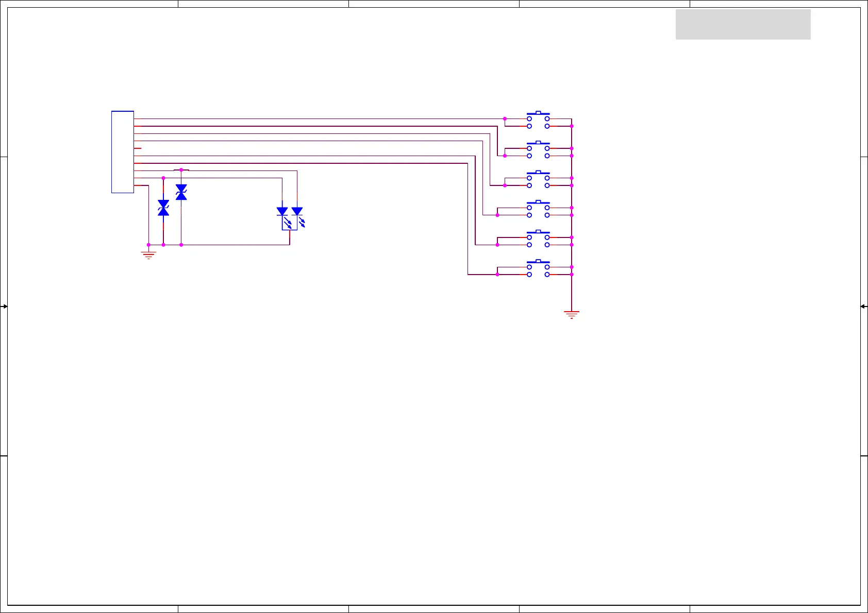Select the ground symbol under the switches

click(x=572, y=314)
